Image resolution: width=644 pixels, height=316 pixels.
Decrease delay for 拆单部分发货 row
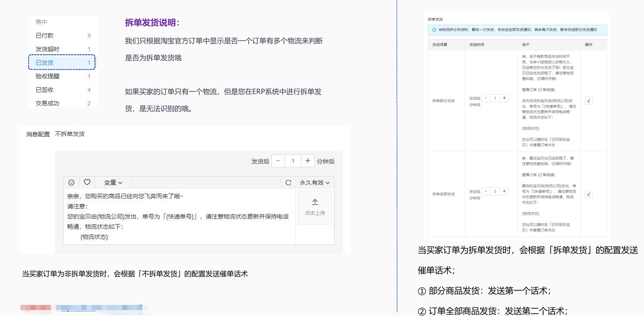(486, 98)
